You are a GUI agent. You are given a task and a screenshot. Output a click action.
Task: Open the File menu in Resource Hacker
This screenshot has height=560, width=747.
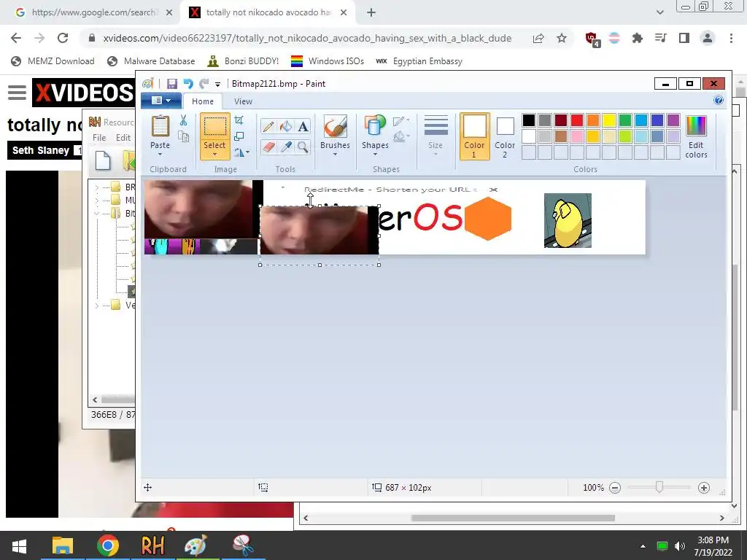coord(99,138)
